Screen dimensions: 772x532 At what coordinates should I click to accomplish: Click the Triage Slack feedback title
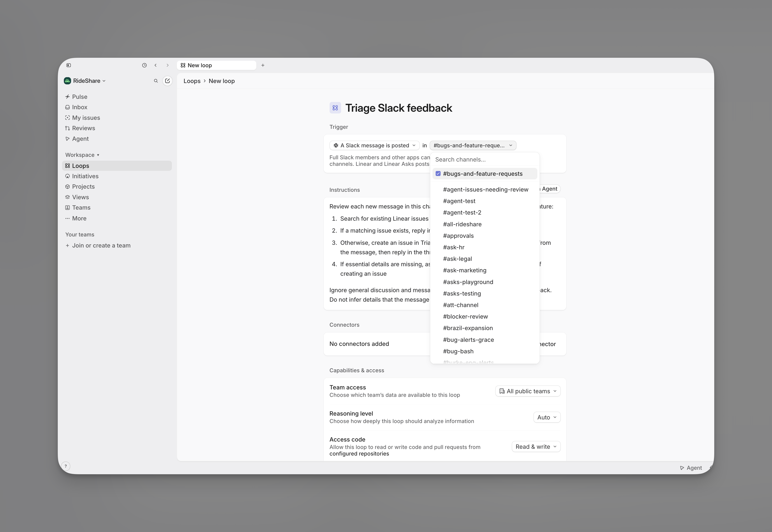pyautogui.click(x=399, y=108)
